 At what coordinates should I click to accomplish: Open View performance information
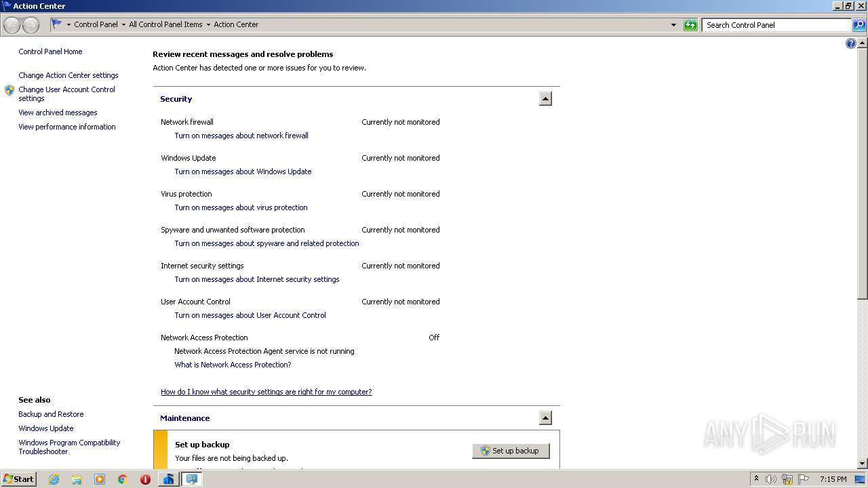pyautogui.click(x=67, y=127)
